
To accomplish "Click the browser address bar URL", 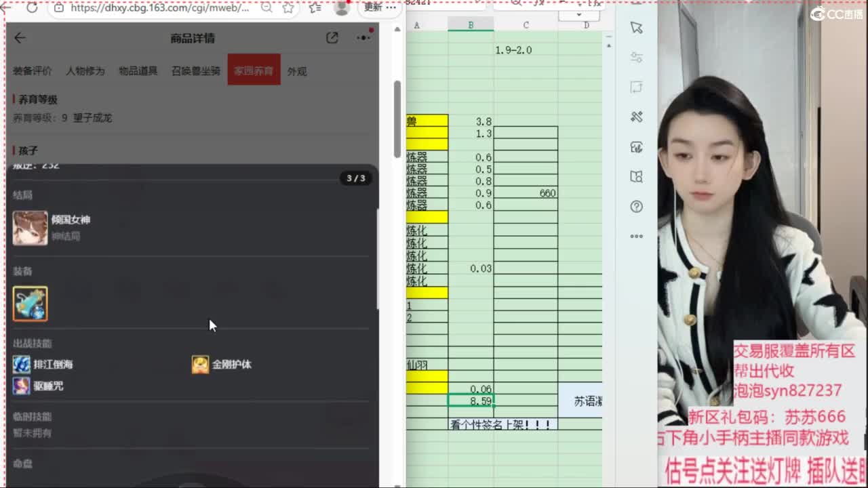I will click(159, 7).
